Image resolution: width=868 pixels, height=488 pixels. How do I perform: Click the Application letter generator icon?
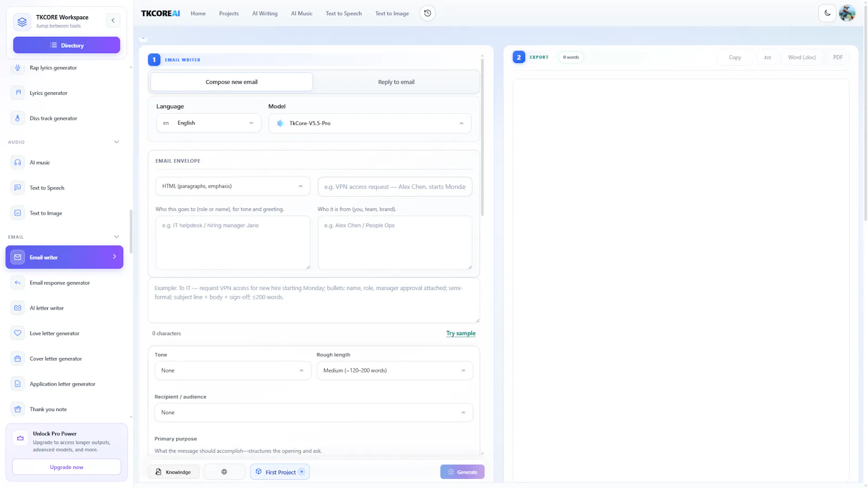point(18,384)
